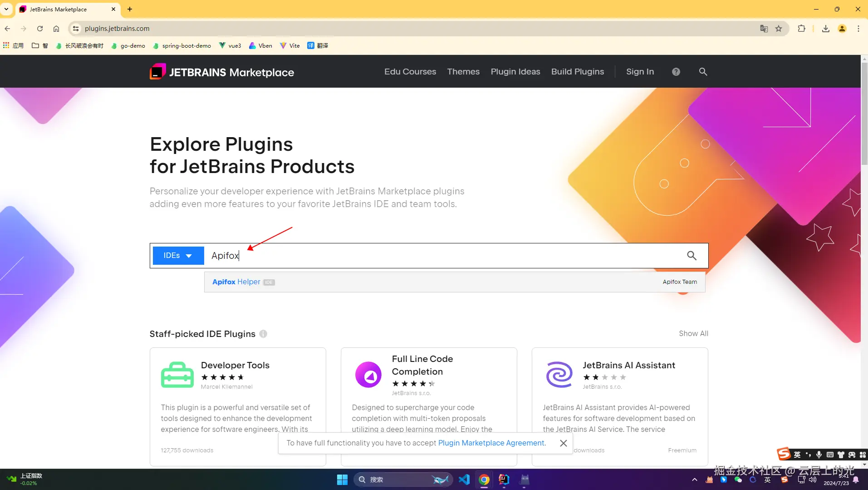Open IntelliJ IDEA from the taskbar
The image size is (868, 490).
pyautogui.click(x=504, y=480)
